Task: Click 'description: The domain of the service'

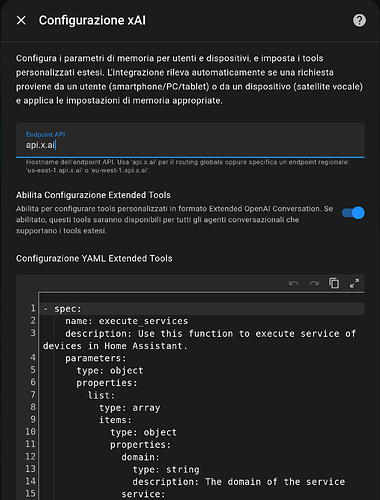Action: pos(239,482)
